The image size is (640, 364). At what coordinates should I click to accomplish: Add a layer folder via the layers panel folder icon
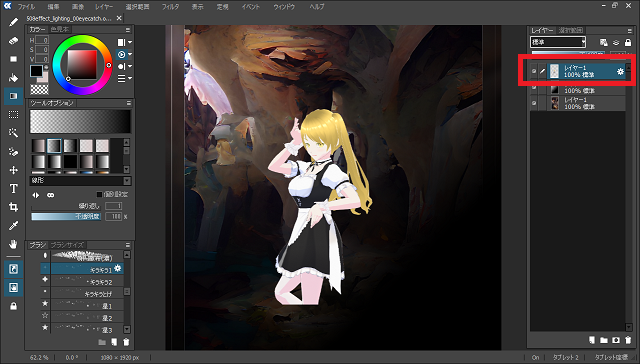click(604, 340)
